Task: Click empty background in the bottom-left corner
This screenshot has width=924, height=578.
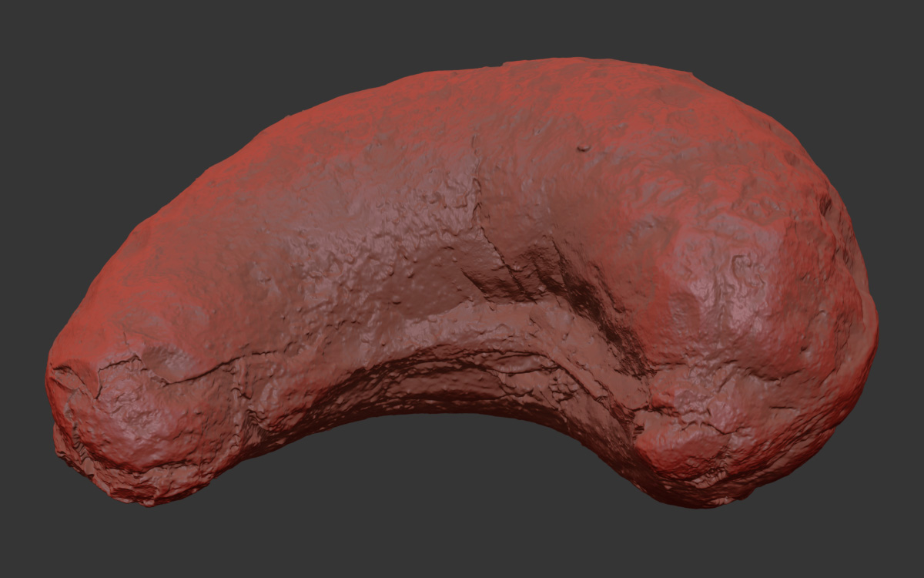Action: coord(46,539)
